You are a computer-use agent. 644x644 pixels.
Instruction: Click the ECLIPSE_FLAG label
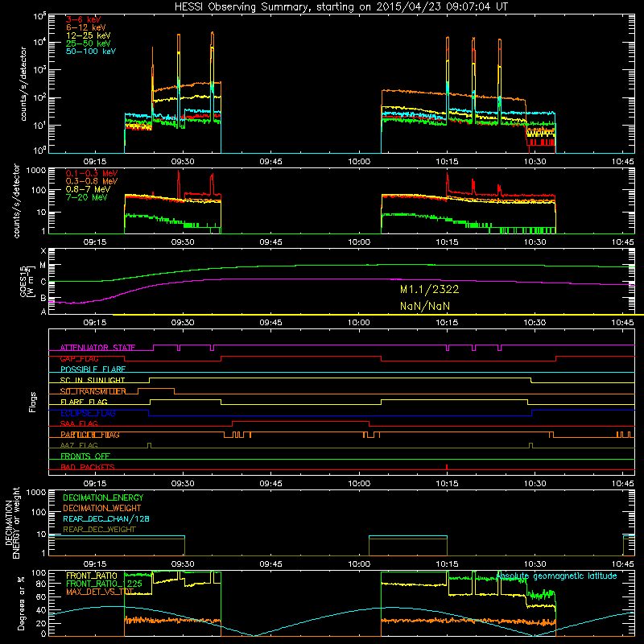(88, 413)
